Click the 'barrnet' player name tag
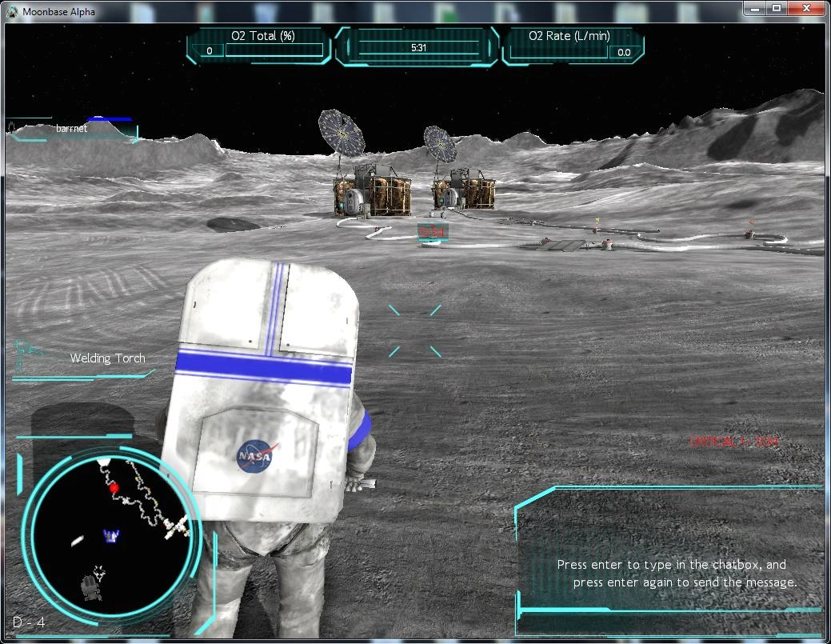 click(71, 128)
